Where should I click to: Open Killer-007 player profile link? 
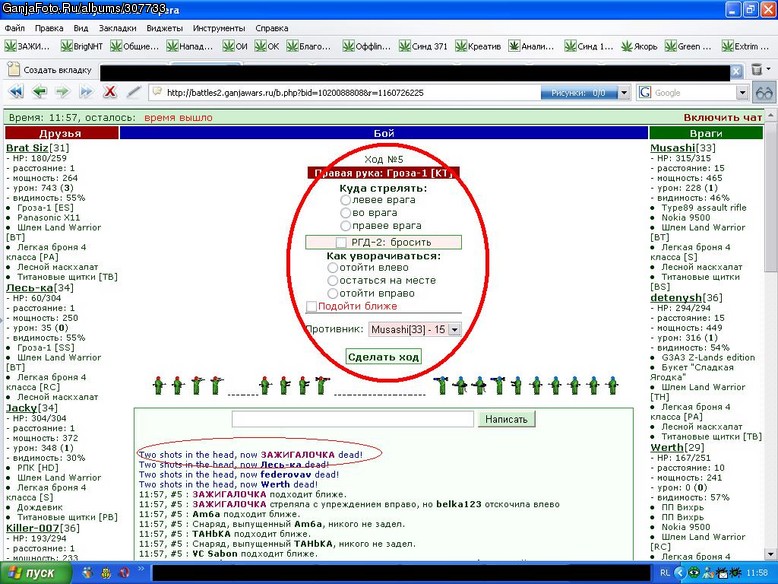32,528
